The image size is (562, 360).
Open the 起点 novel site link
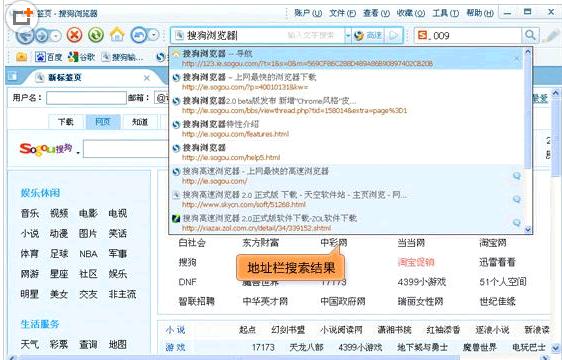pyautogui.click(x=247, y=330)
